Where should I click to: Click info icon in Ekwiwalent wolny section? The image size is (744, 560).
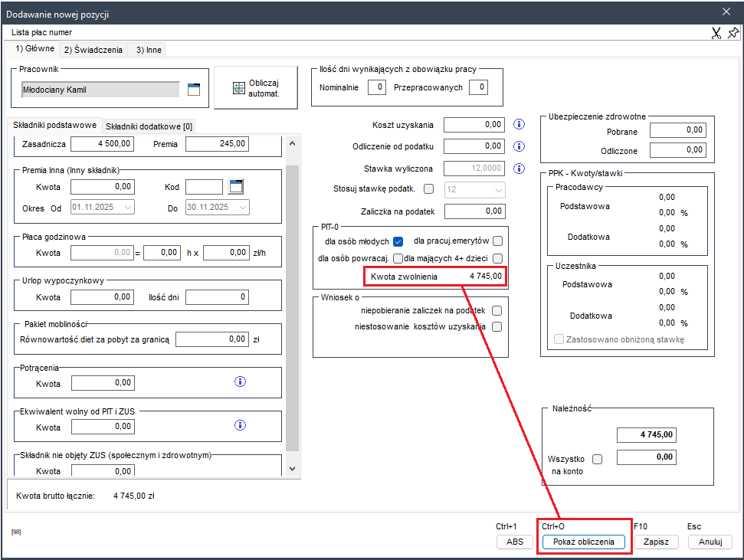[x=239, y=425]
